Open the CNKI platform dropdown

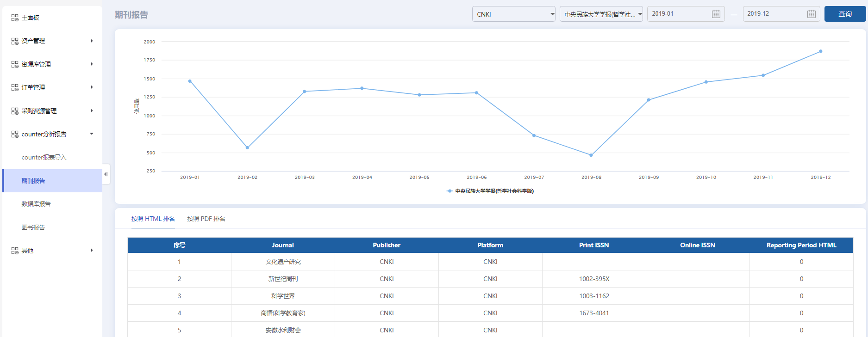pos(513,14)
